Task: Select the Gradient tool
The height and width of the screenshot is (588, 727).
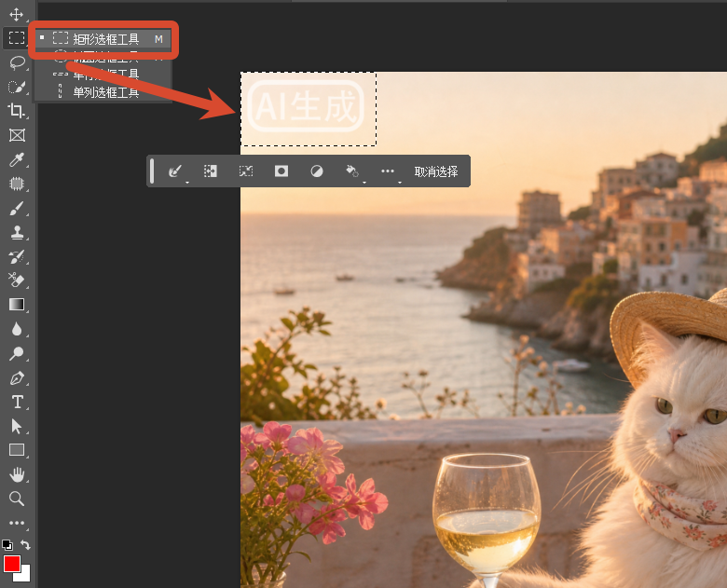Action: click(x=17, y=304)
